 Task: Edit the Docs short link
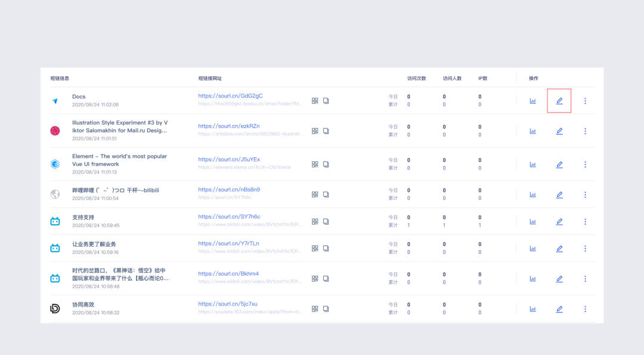pos(559,101)
